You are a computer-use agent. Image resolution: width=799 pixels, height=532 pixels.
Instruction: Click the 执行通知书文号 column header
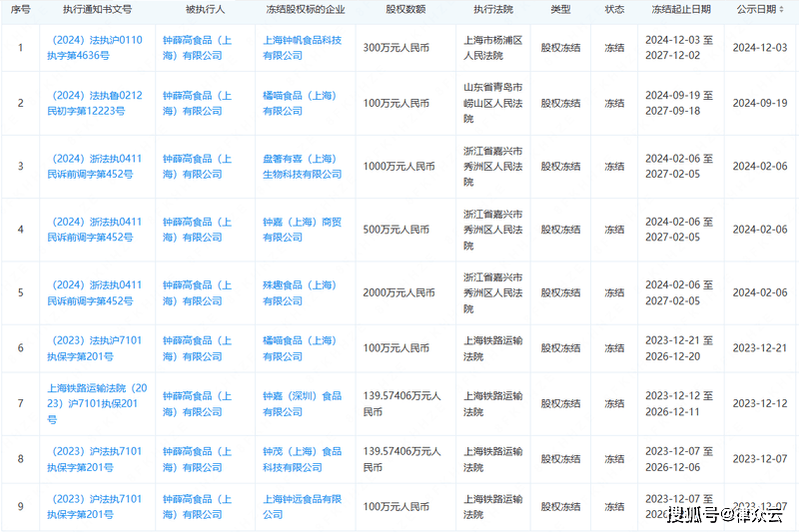click(97, 9)
